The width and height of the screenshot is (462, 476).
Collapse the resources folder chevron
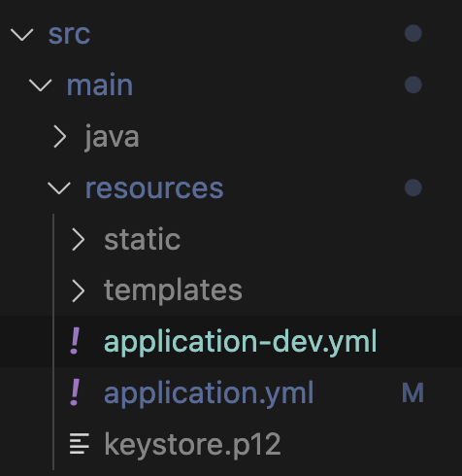pyautogui.click(x=59, y=188)
